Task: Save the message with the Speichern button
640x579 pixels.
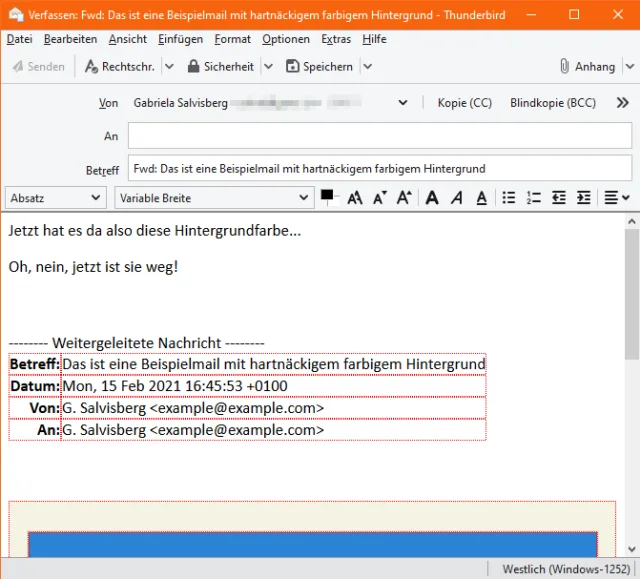Action: (319, 67)
